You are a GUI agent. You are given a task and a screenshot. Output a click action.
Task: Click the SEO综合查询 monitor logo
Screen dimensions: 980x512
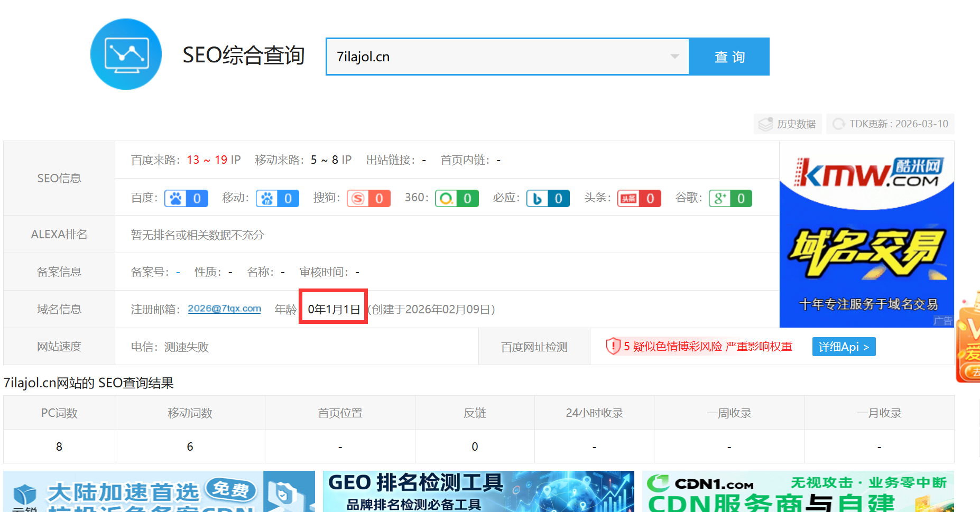pyautogui.click(x=126, y=54)
